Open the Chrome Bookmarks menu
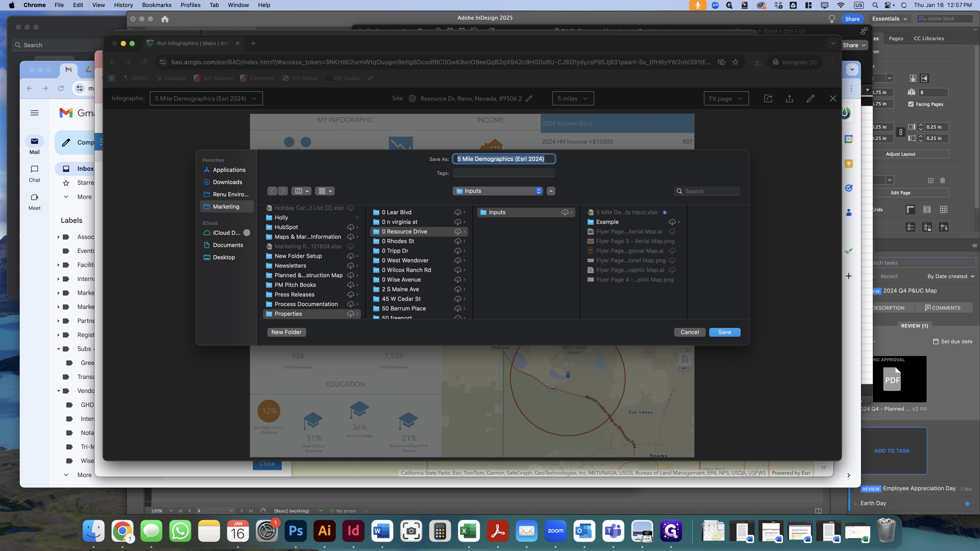Image resolution: width=980 pixels, height=551 pixels. [x=157, y=5]
